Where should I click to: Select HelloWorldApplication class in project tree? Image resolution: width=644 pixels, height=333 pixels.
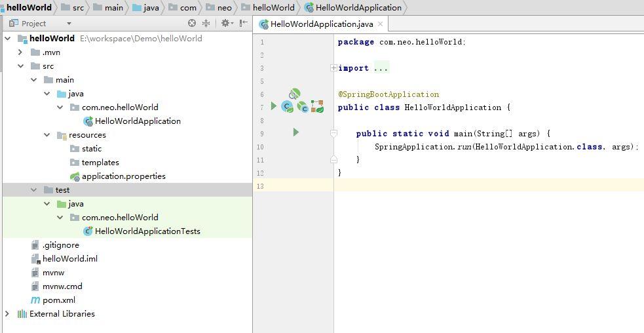pyautogui.click(x=138, y=121)
